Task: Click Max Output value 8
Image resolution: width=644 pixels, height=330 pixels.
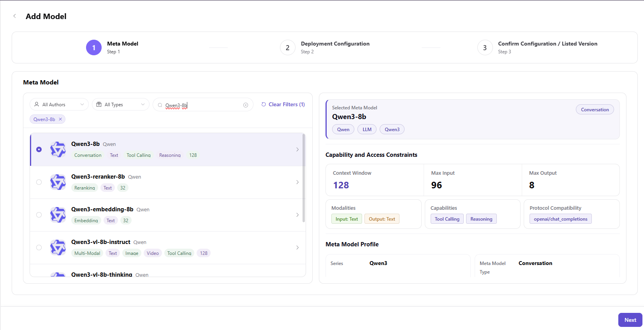Action: coord(531,185)
